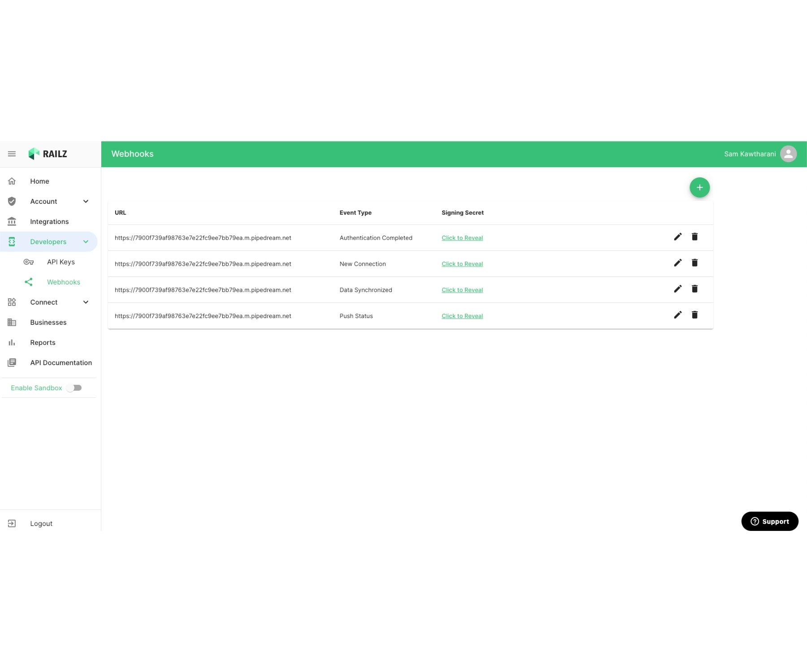Click the hamburger menu icon
The width and height of the screenshot is (807, 672).
click(12, 154)
